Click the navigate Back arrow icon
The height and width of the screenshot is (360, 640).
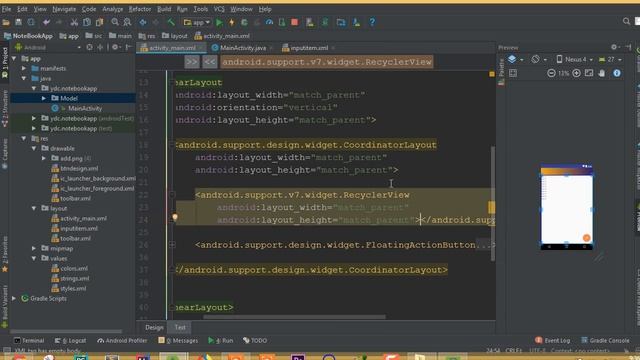tap(143, 22)
